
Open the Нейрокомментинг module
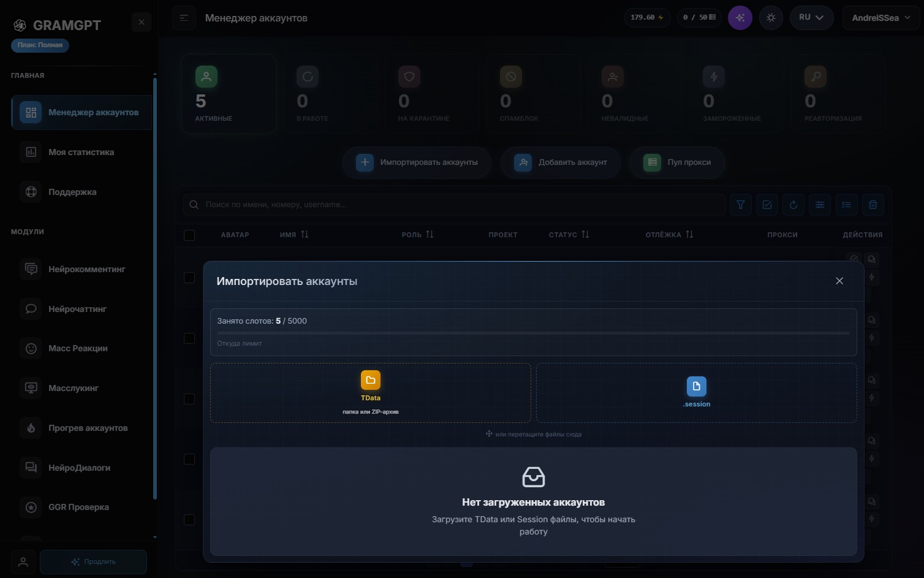[x=81, y=269]
